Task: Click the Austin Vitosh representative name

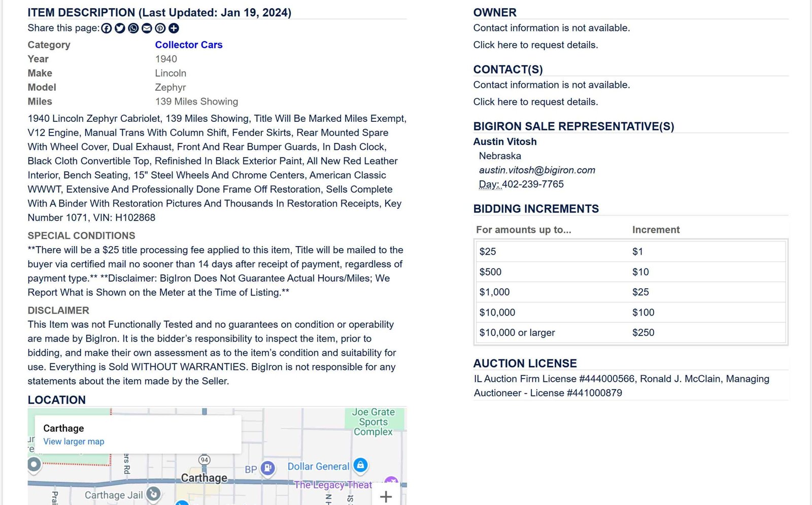Action: pos(505,142)
